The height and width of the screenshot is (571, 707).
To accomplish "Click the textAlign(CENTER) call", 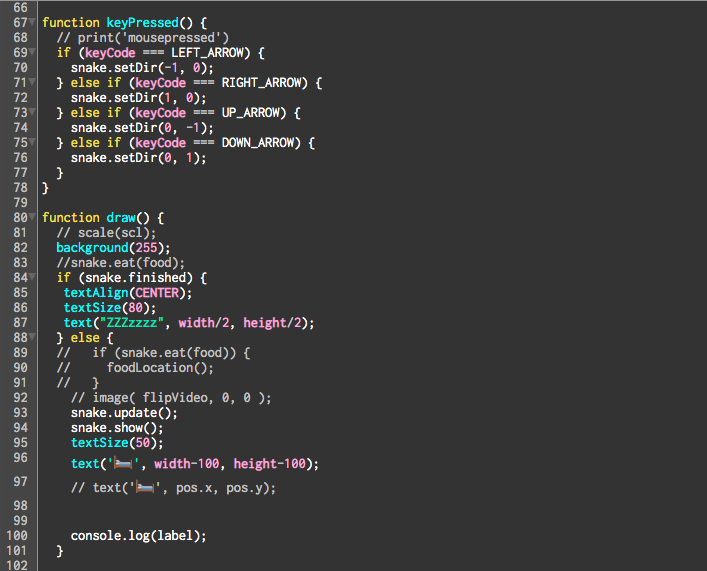I will tap(128, 293).
